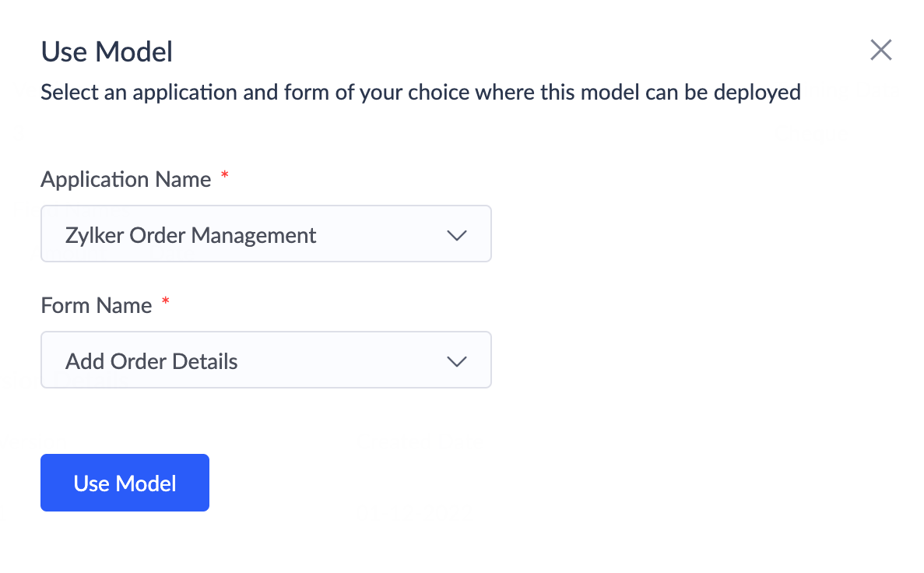Change the selected application from Zylker Order Management

tap(265, 234)
